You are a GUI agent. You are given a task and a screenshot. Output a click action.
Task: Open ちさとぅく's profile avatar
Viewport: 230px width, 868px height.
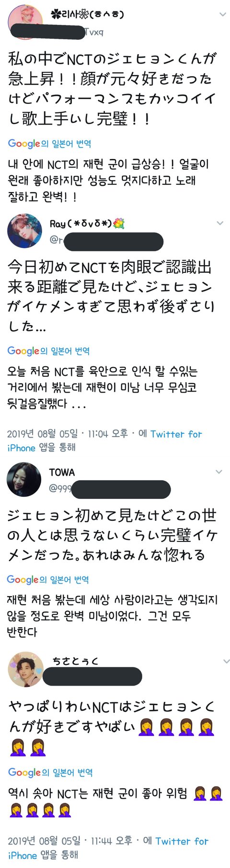pyautogui.click(x=25, y=669)
